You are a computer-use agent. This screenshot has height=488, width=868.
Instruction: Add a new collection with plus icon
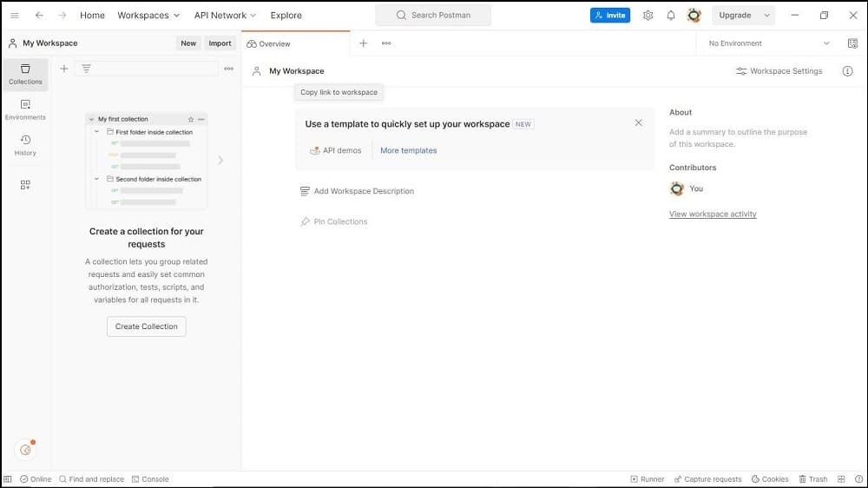point(64,69)
